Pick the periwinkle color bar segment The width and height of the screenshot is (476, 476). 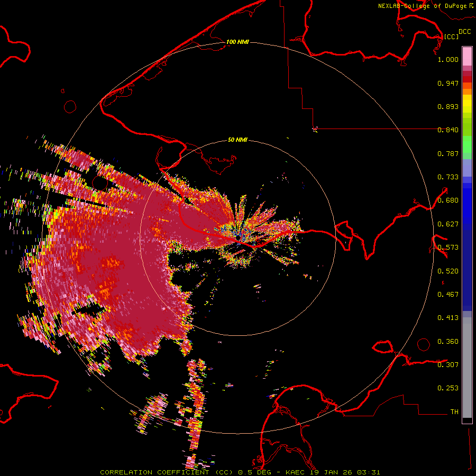[467, 168]
